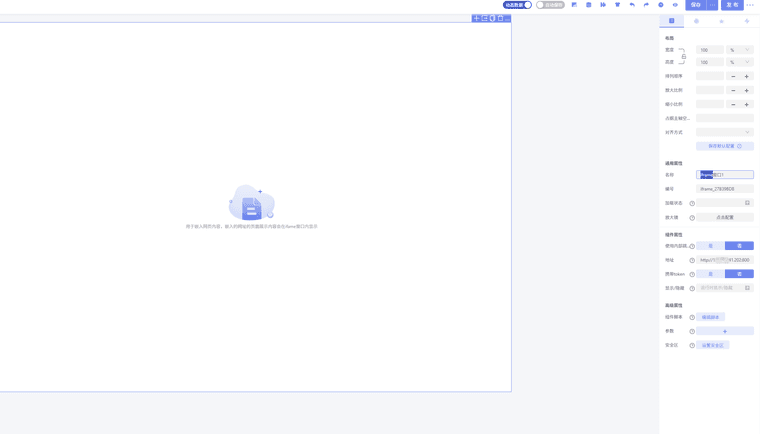The height and width of the screenshot is (434, 760).
Task: Click the 显示/隐藏 help icon
Action: click(692, 289)
